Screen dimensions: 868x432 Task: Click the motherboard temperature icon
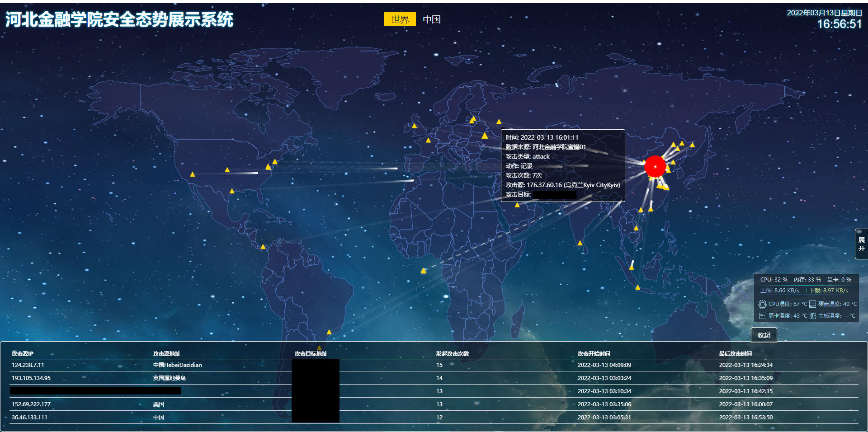pos(812,316)
